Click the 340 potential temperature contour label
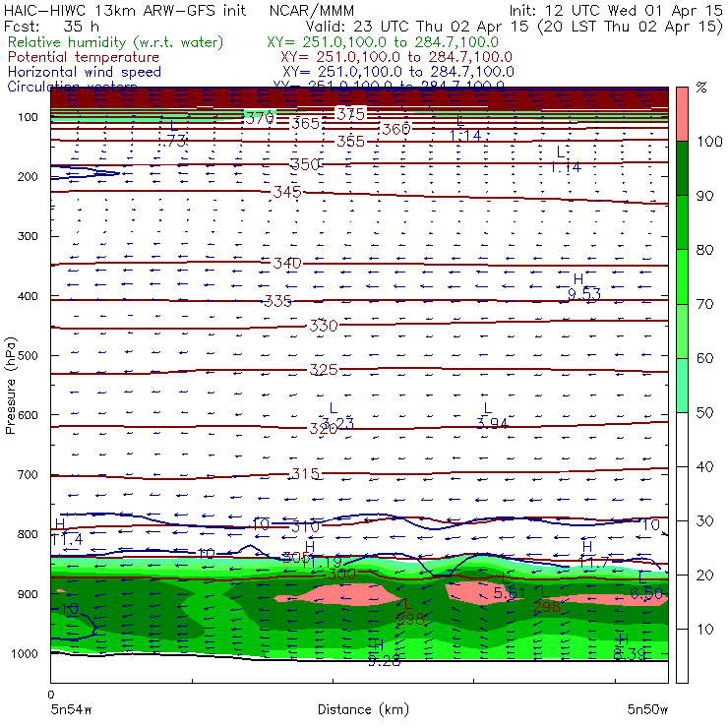The width and height of the screenshot is (728, 728). coord(287,264)
